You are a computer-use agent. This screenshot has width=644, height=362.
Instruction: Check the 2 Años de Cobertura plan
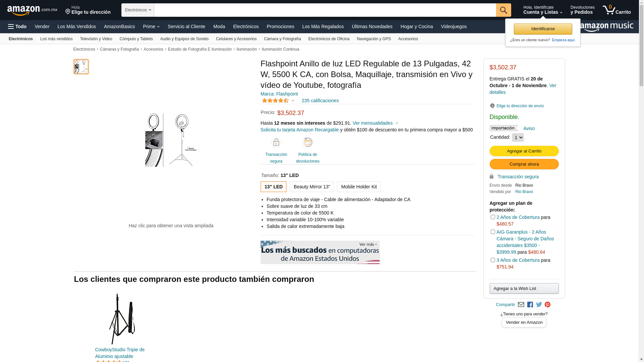point(493,217)
